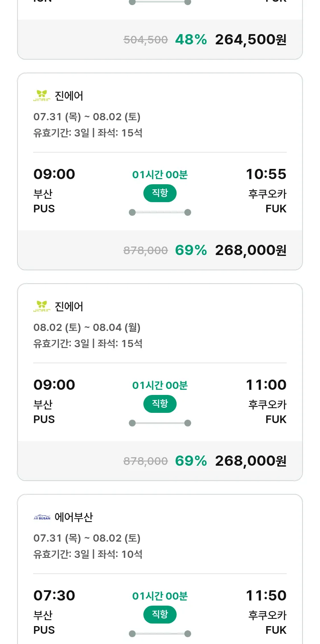
Task: Click Jin Air logo on 07.31 flight card
Action: click(x=42, y=96)
